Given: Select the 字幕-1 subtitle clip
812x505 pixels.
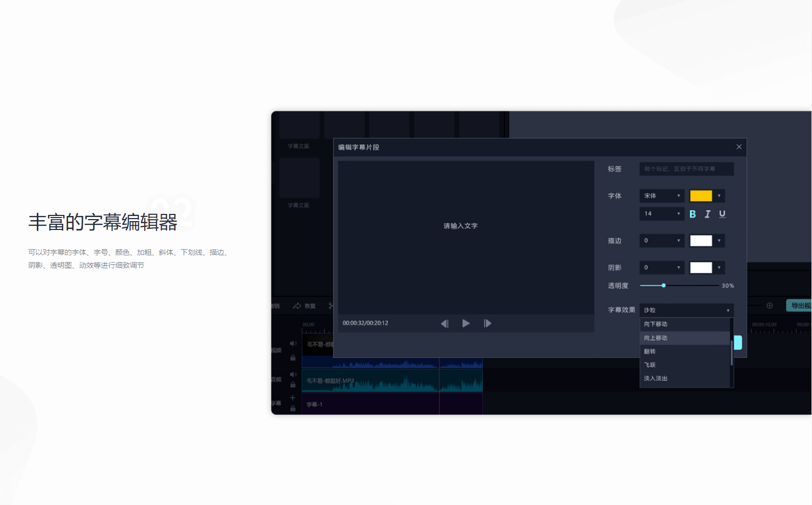Looking at the screenshot, I should [392, 404].
